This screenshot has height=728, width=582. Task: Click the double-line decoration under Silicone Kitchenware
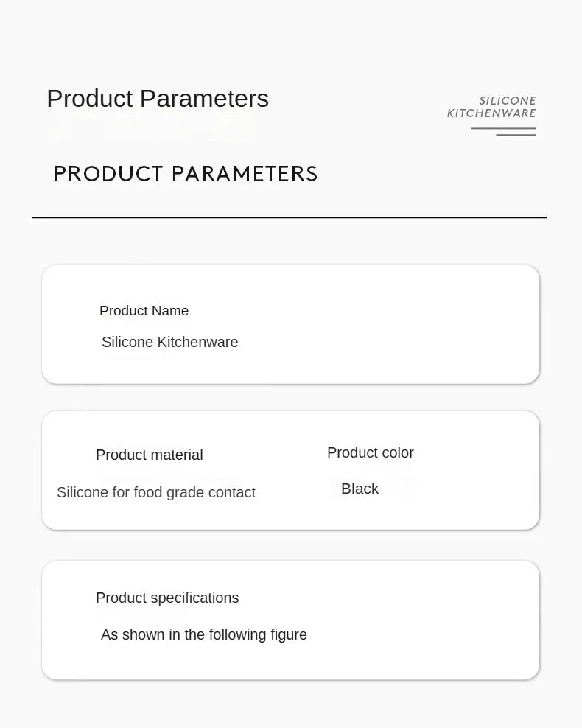[504, 132]
